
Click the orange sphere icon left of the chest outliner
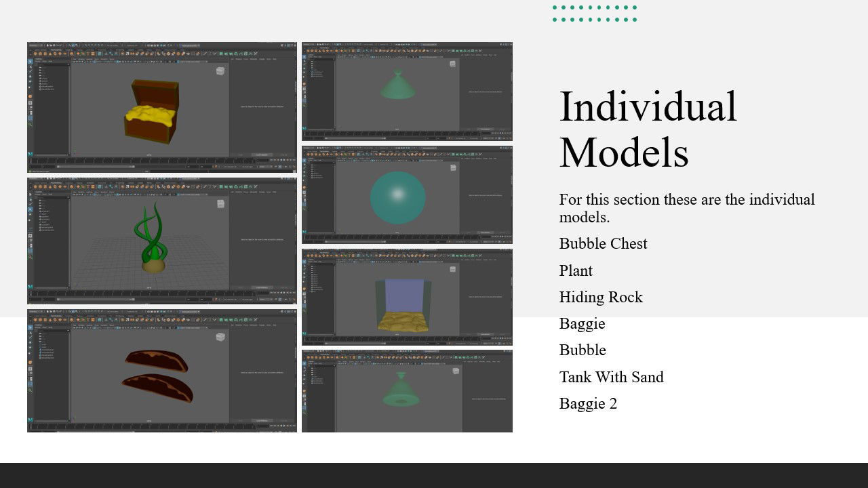point(31,96)
